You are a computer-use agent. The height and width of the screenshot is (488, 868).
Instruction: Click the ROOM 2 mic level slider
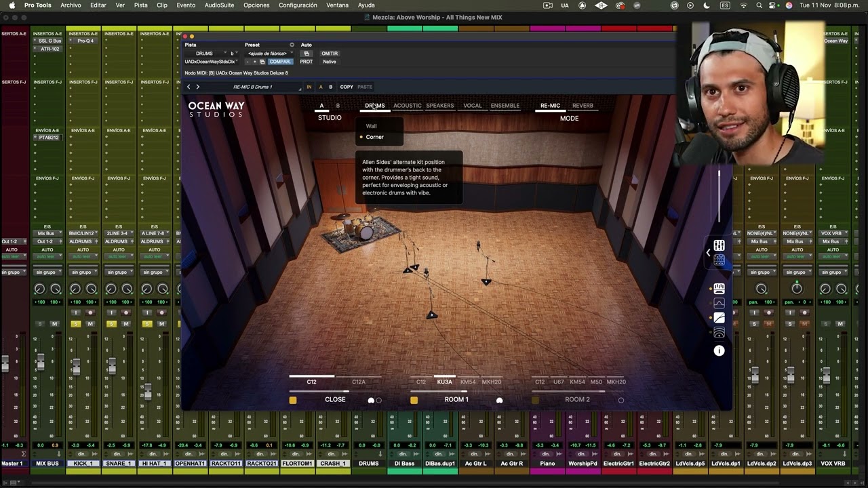coord(577,392)
